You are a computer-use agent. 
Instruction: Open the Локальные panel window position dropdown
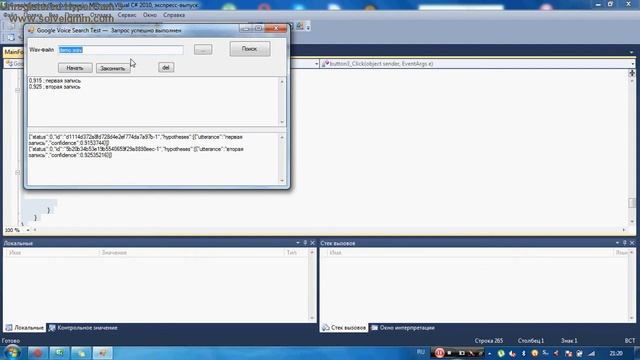(298, 243)
